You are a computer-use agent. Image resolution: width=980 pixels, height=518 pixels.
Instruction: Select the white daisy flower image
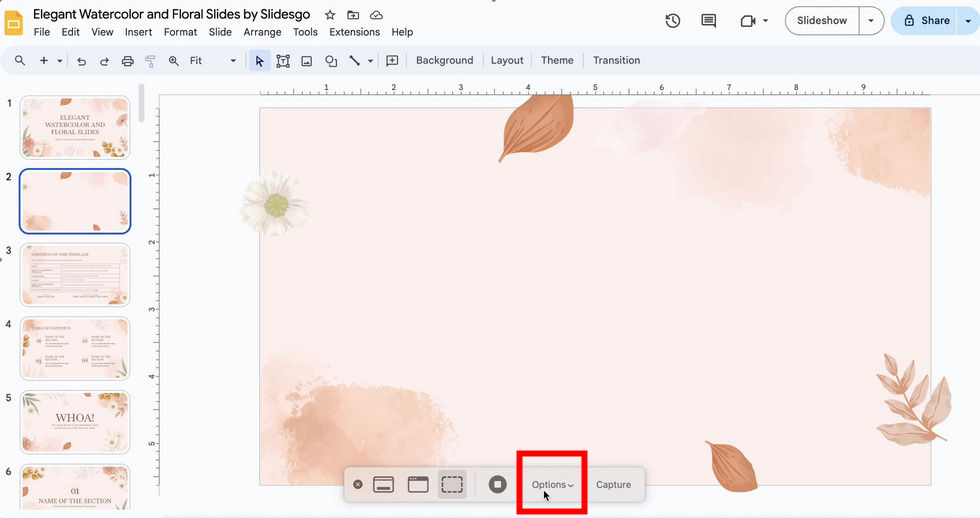(x=275, y=204)
